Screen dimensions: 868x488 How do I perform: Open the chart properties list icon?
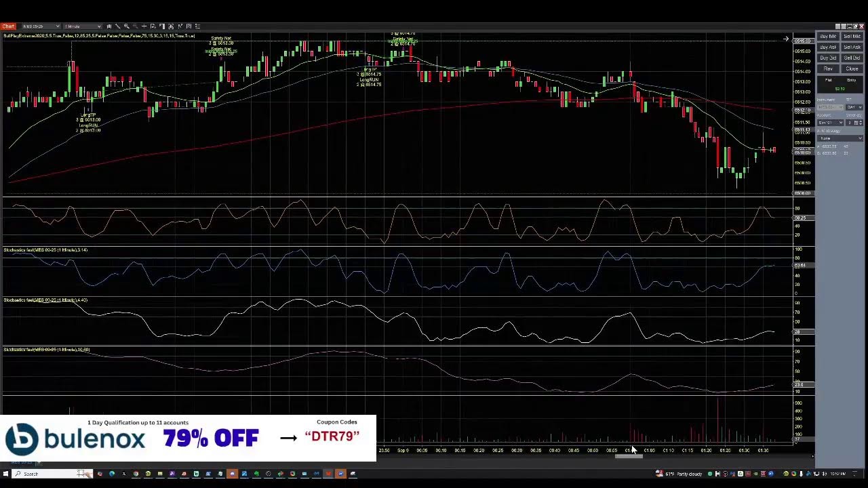(197, 26)
